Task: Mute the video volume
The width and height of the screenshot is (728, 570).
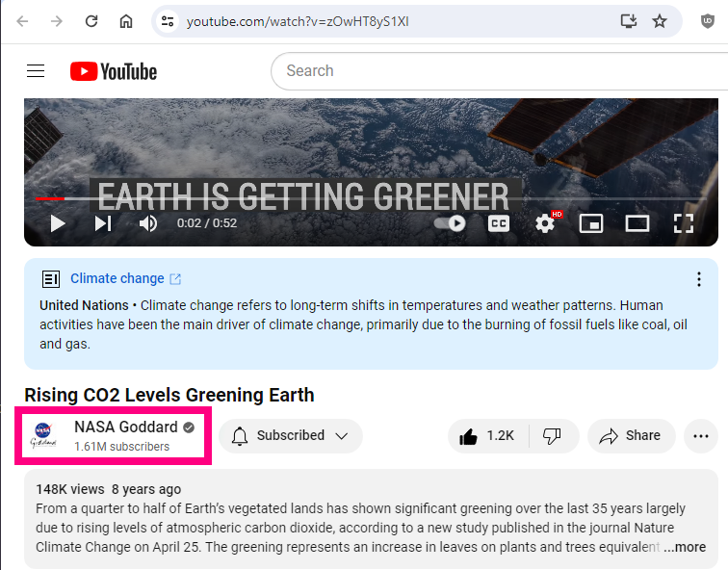Action: click(148, 223)
